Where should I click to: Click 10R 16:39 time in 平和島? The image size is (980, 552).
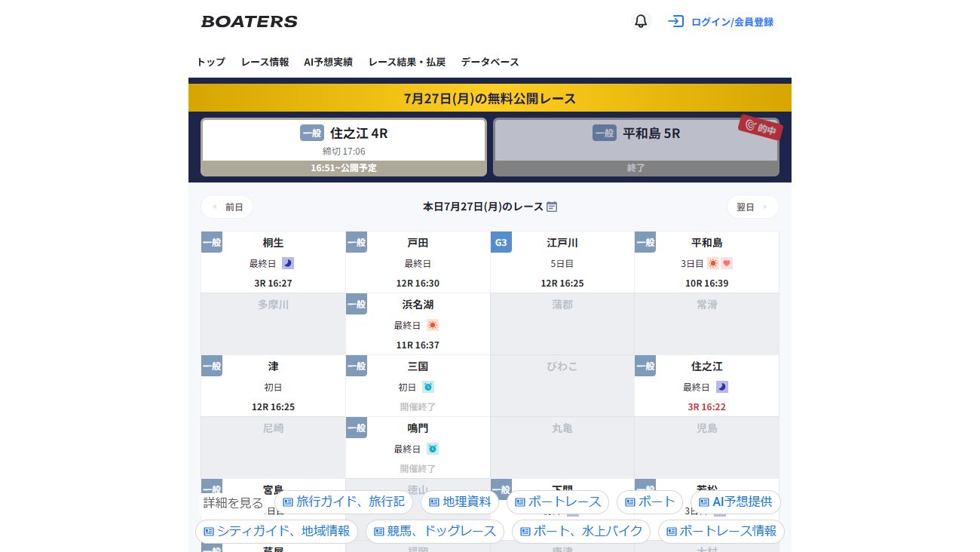(x=706, y=284)
